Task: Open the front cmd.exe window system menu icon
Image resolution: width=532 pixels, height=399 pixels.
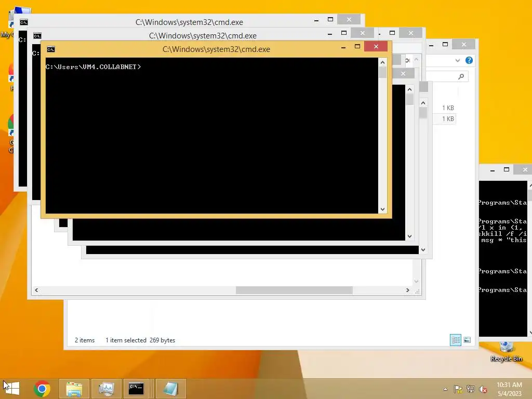Action: tap(51, 49)
